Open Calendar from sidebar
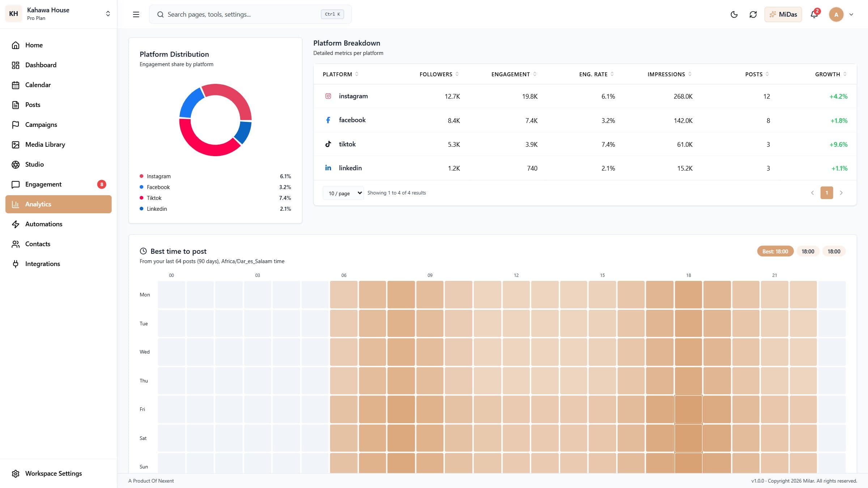Image resolution: width=868 pixels, height=488 pixels. pyautogui.click(x=59, y=85)
